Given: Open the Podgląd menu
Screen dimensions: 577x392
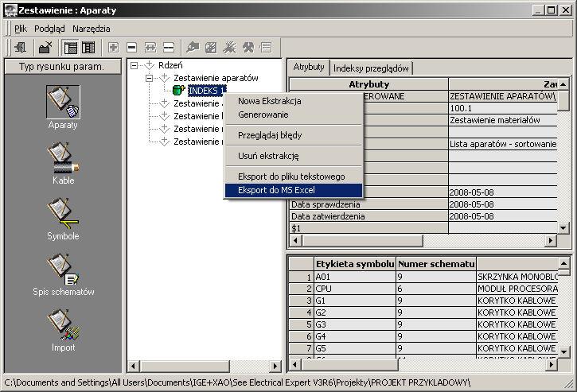Looking at the screenshot, I should click(49, 29).
